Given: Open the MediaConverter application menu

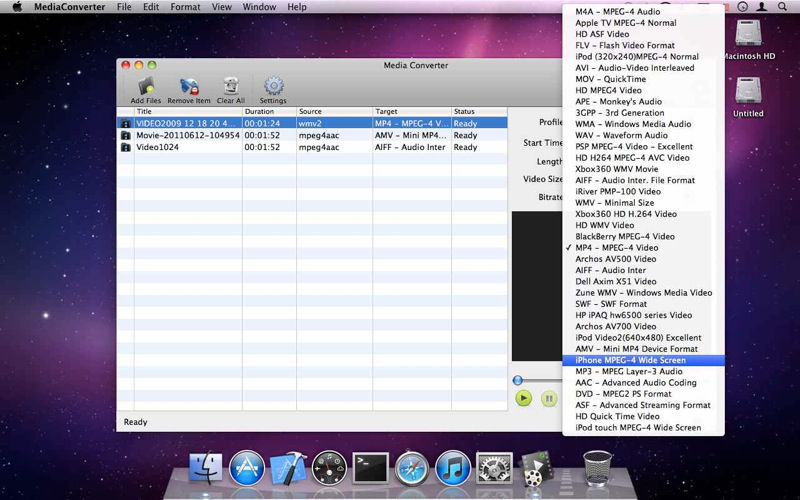Looking at the screenshot, I should click(x=69, y=7).
